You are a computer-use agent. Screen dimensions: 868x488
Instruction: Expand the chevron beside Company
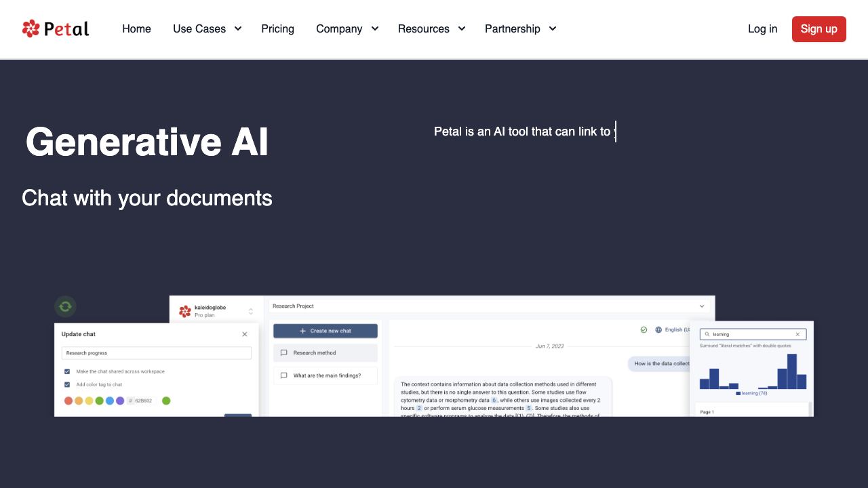click(x=374, y=28)
